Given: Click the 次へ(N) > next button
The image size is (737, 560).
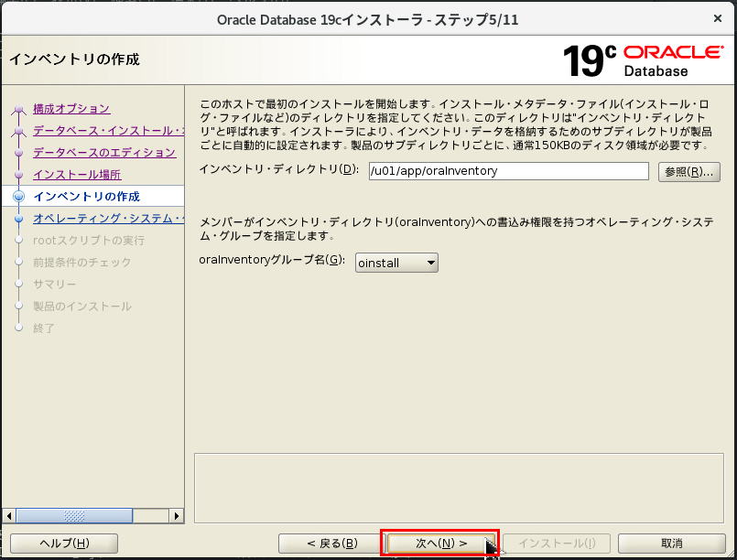Looking at the screenshot, I should point(441,544).
